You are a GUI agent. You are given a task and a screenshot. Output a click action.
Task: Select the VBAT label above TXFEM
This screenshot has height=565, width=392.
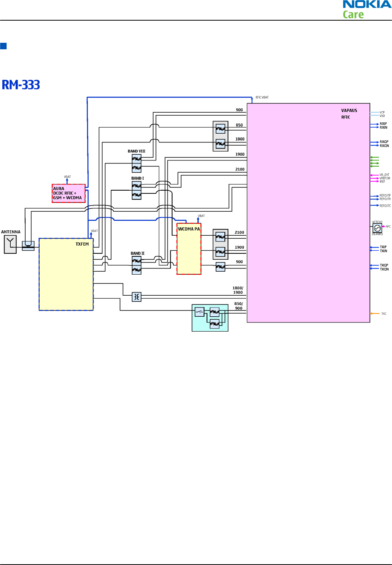pyautogui.click(x=94, y=231)
